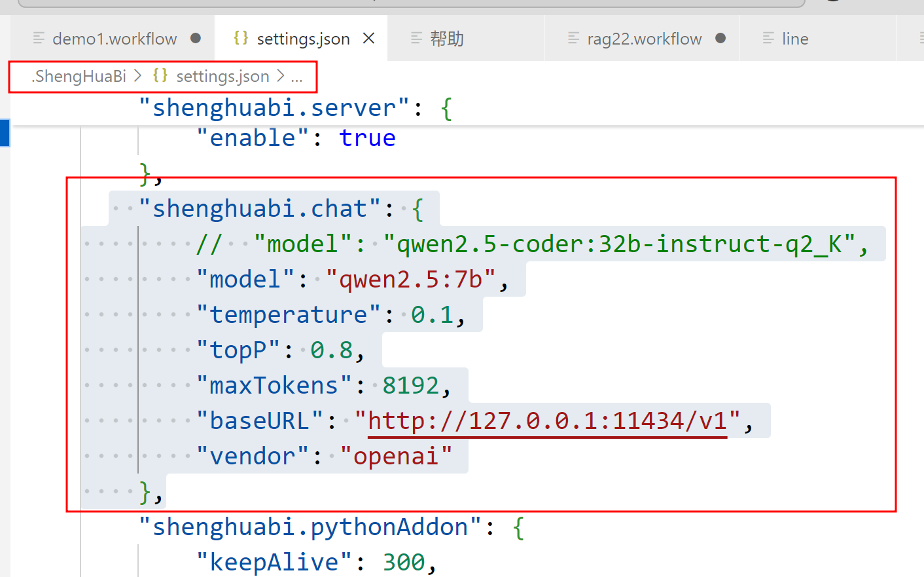This screenshot has width=924, height=577.
Task: Click the "qwen2.5:7b" model value
Action: [x=410, y=280]
